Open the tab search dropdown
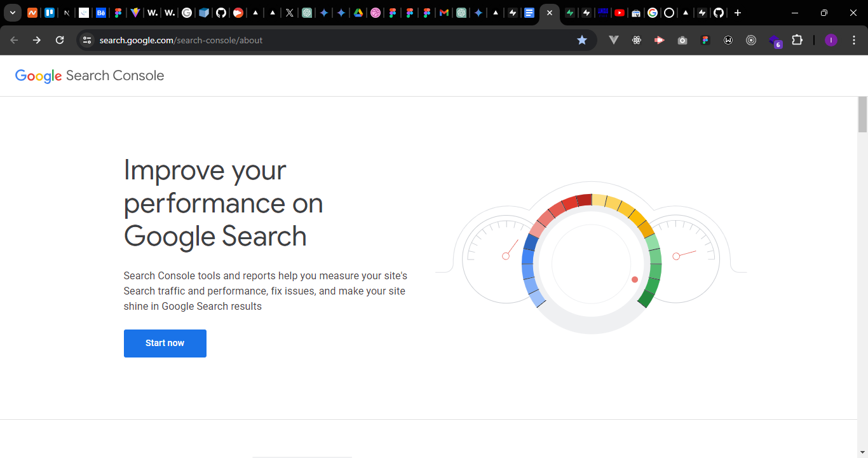 pyautogui.click(x=13, y=13)
